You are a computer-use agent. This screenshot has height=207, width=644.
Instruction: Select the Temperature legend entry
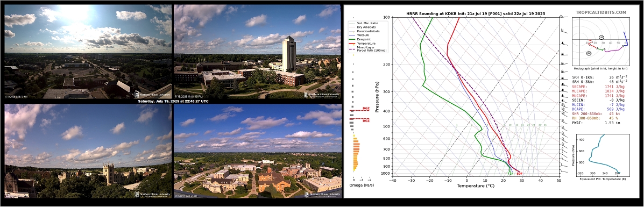[363, 43]
